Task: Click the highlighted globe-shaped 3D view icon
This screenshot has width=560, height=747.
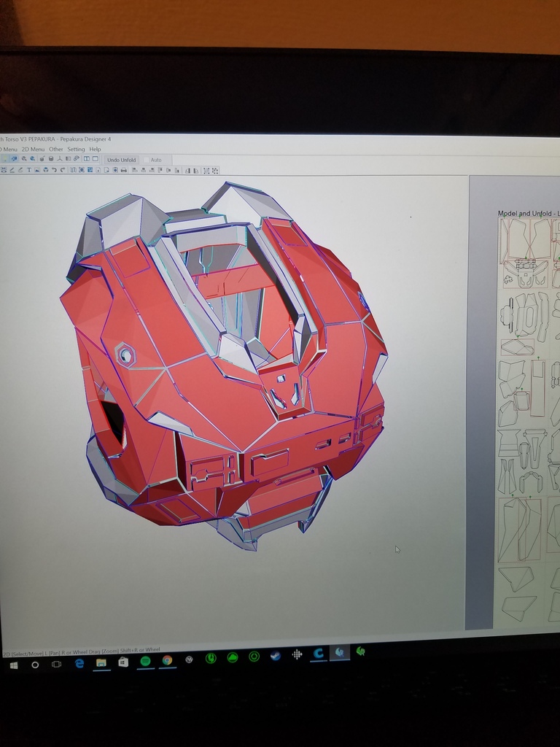Action: coord(15,159)
